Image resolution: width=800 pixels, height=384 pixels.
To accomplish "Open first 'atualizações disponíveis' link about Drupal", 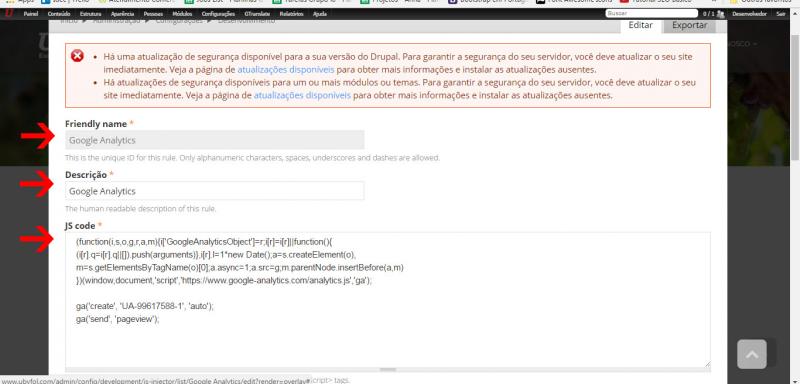I will coord(286,70).
